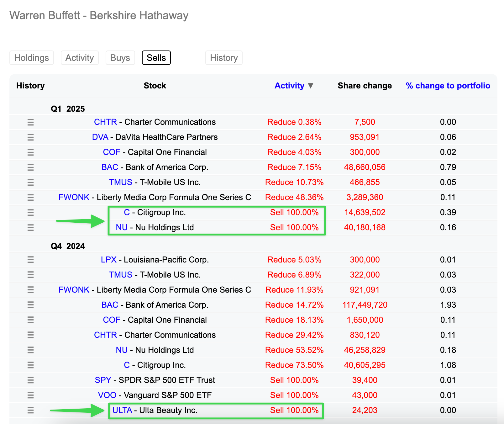The image size is (504, 424).
Task: Sort by % change to portfolio
Action: (448, 86)
